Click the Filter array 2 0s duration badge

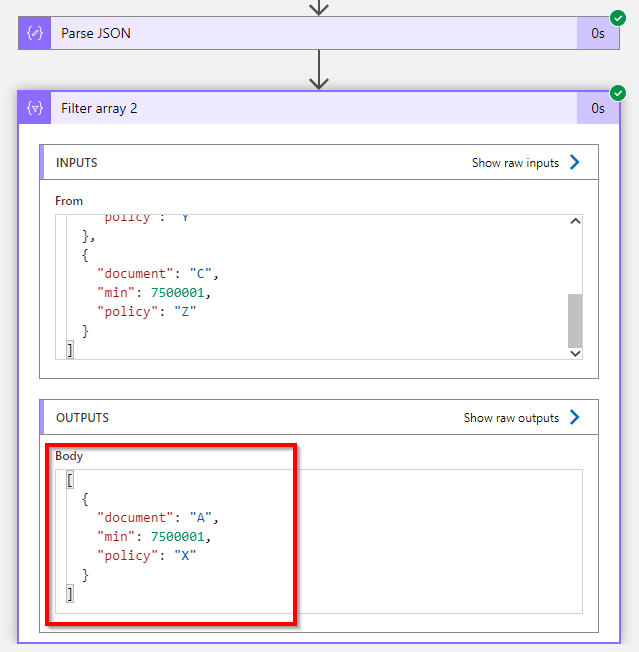(x=598, y=109)
